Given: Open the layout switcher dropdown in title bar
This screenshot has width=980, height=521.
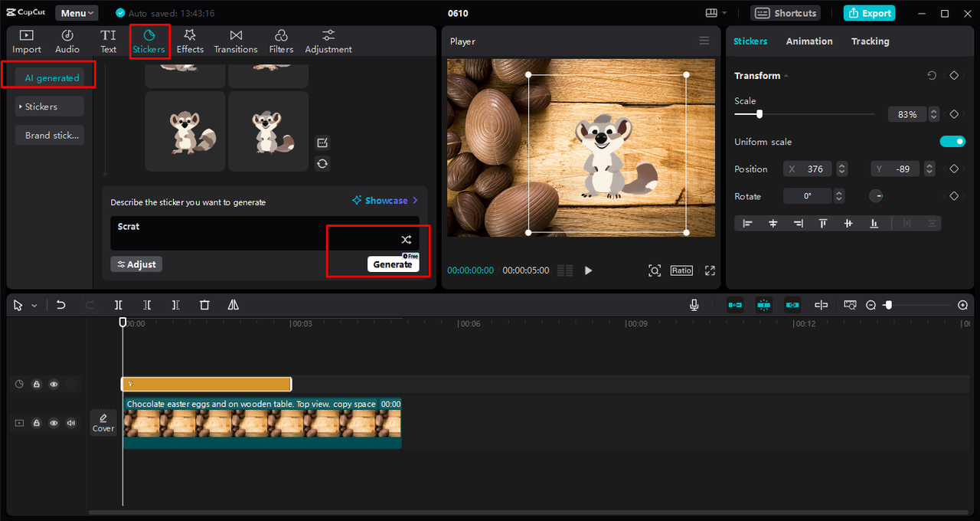Looking at the screenshot, I should point(717,13).
